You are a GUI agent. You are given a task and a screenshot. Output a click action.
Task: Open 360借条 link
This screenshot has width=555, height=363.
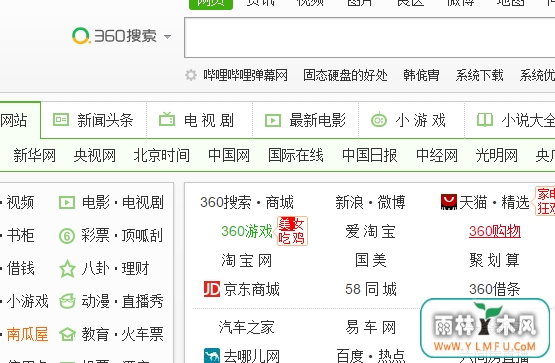tap(494, 289)
